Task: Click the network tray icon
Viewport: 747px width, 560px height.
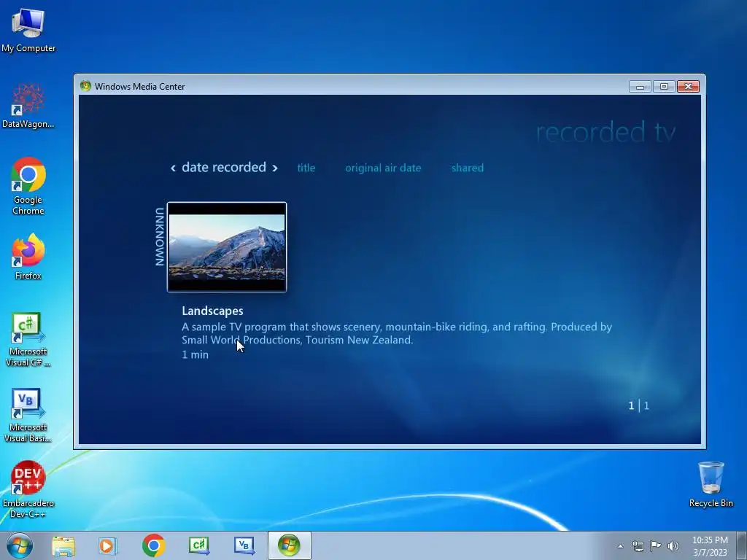Action: (638, 546)
